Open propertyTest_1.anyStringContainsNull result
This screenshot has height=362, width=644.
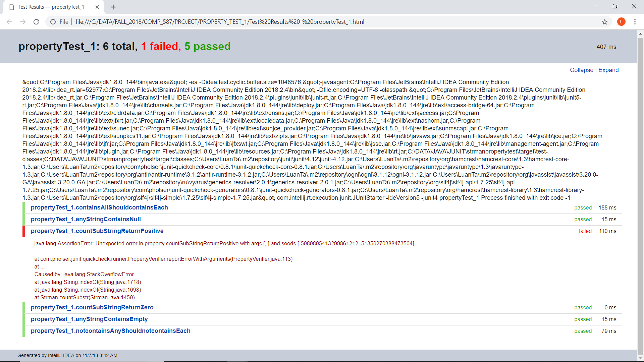pyautogui.click(x=86, y=219)
